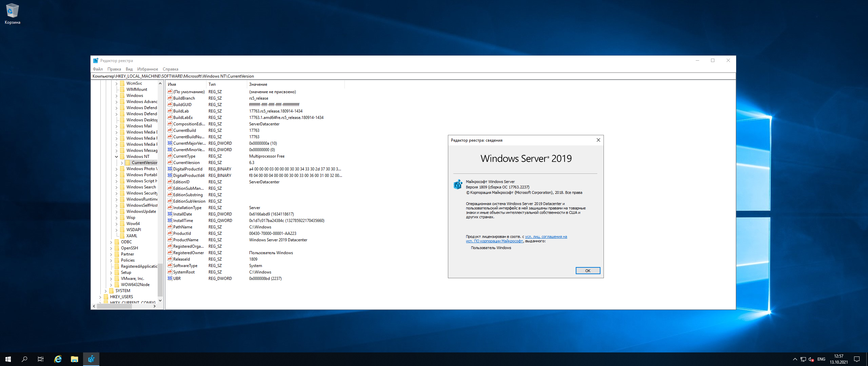This screenshot has width=868, height=366.
Task: Click the muted volume tray icon
Action: (811, 359)
